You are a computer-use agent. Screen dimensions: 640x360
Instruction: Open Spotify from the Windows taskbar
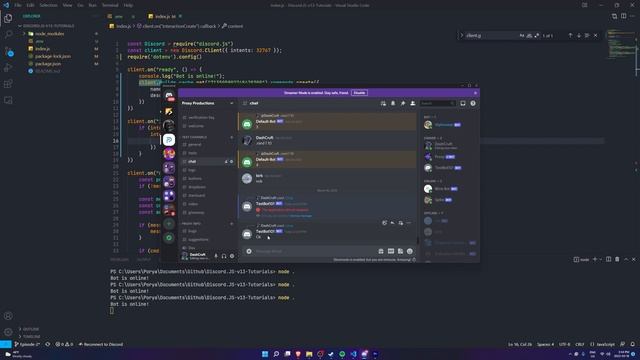[342, 354]
